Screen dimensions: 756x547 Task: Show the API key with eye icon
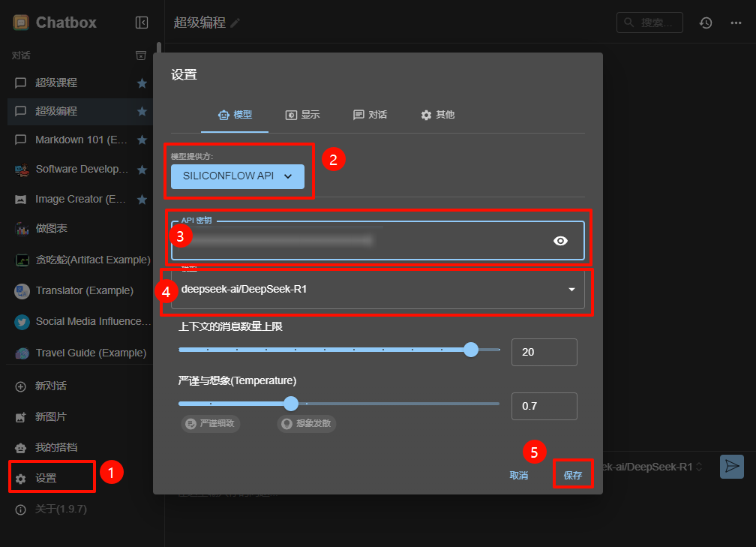pyautogui.click(x=560, y=241)
